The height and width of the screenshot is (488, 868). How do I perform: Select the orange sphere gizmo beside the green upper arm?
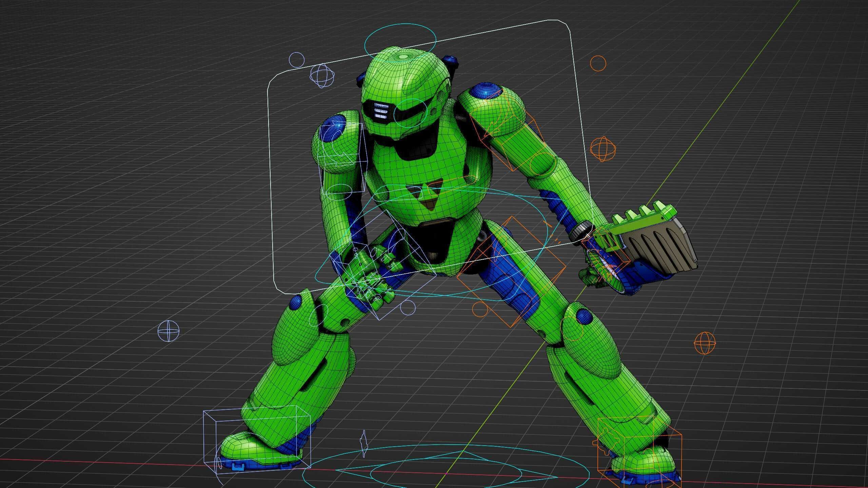[603, 149]
